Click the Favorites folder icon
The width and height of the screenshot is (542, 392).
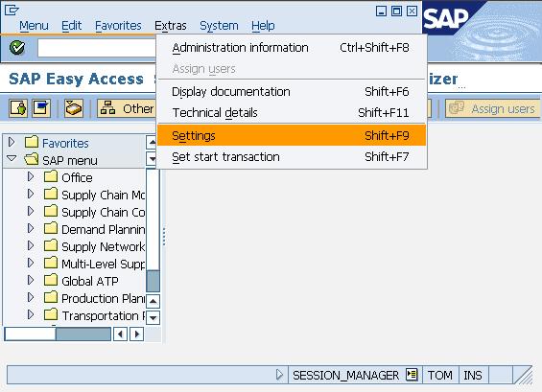tap(32, 142)
